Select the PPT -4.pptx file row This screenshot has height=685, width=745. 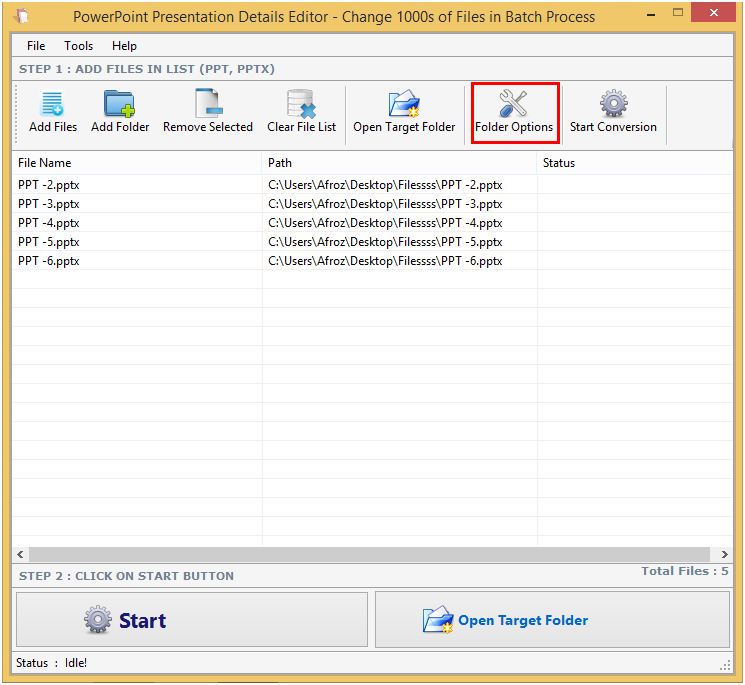372,223
